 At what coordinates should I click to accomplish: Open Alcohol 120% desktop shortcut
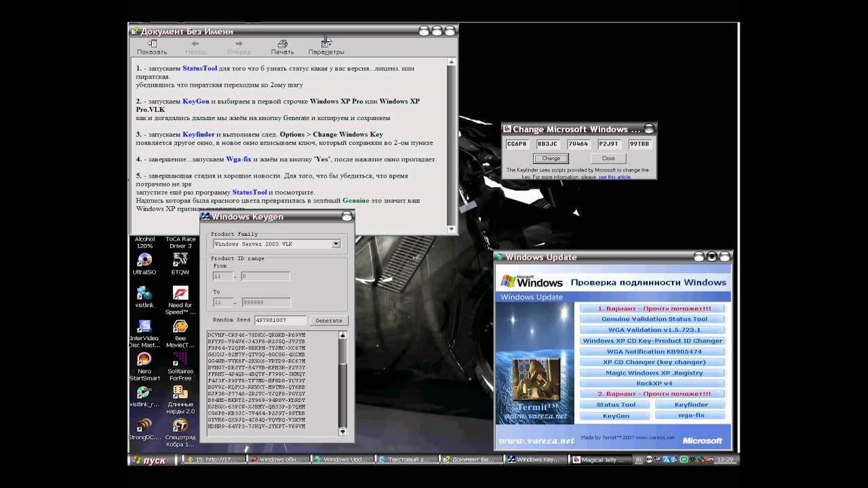tap(144, 241)
